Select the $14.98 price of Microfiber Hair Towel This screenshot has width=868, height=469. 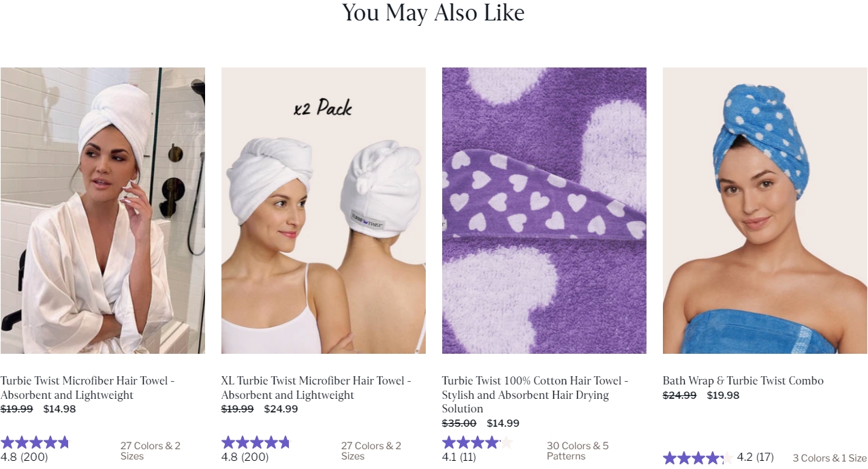click(x=59, y=410)
